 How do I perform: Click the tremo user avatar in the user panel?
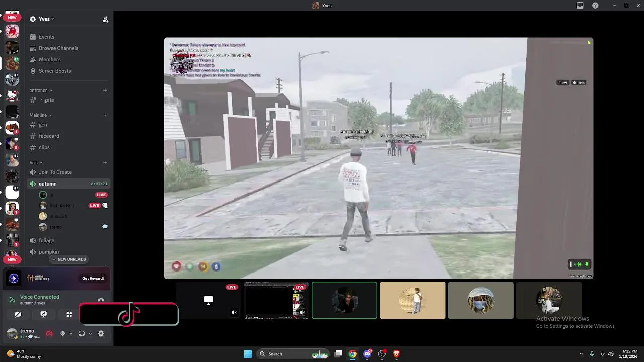click(12, 333)
